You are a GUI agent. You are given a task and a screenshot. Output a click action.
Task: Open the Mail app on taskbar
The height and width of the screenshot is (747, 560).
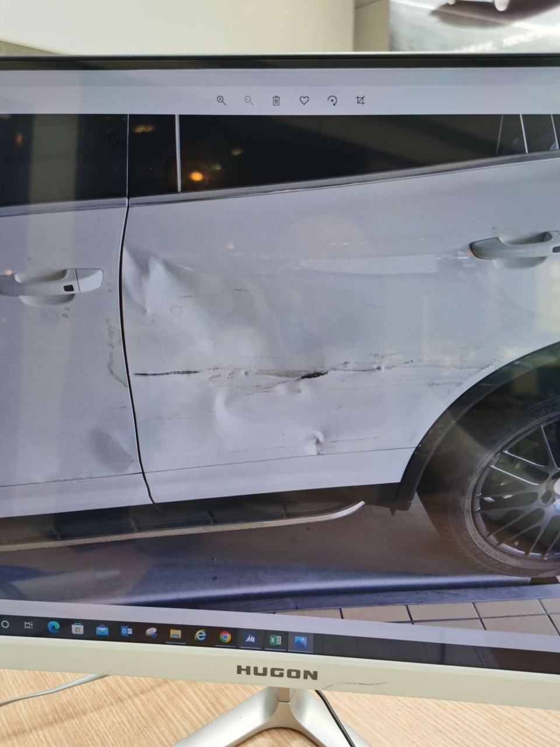click(102, 630)
